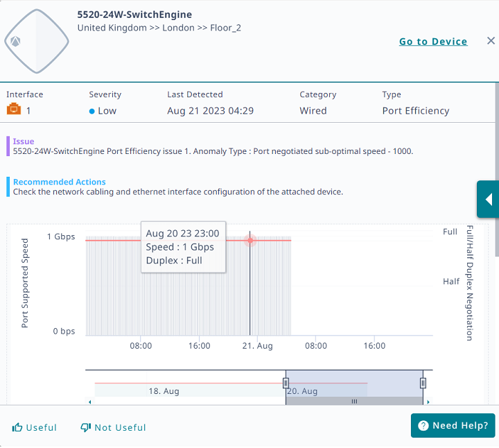Click the left handle of range navigator
499x448 pixels.
click(286, 383)
